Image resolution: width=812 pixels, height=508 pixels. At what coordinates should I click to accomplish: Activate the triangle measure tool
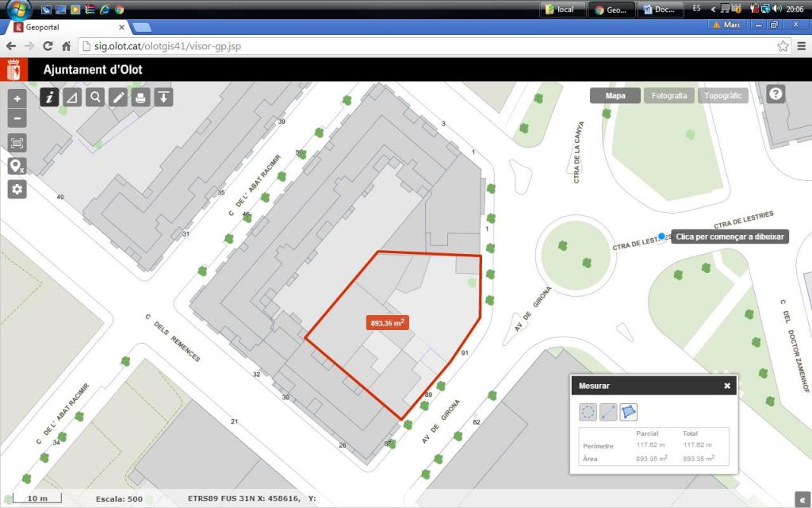[x=72, y=97]
